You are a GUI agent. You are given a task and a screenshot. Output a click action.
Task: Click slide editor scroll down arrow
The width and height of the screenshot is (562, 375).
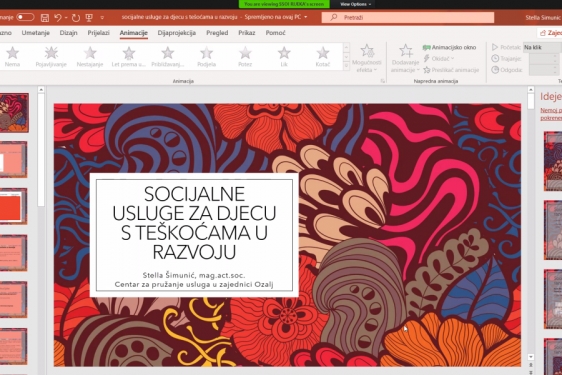pyautogui.click(x=531, y=357)
